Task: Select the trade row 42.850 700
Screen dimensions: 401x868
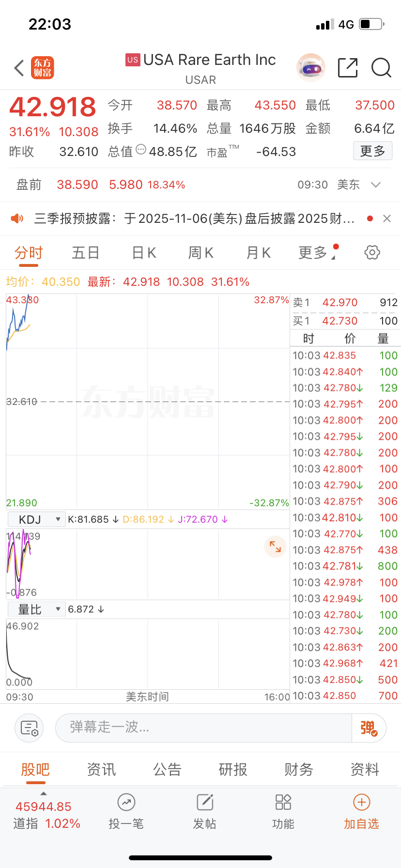Action: click(x=345, y=696)
